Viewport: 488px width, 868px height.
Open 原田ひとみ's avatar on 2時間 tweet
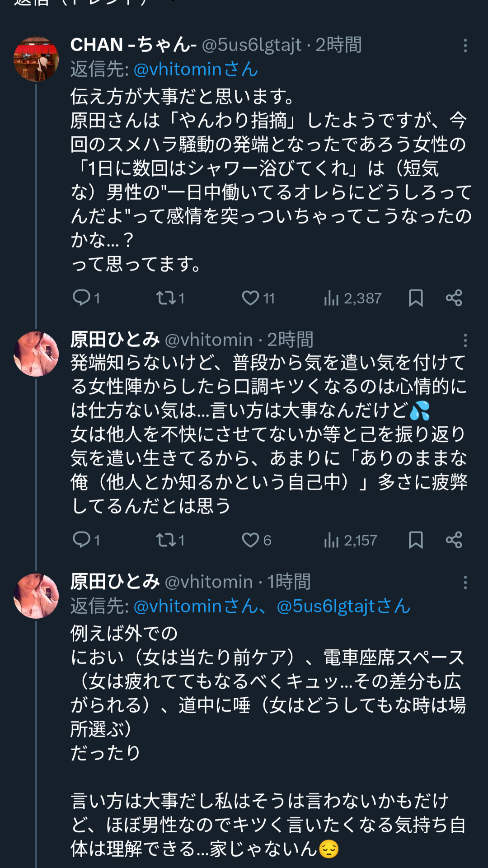tap(36, 354)
